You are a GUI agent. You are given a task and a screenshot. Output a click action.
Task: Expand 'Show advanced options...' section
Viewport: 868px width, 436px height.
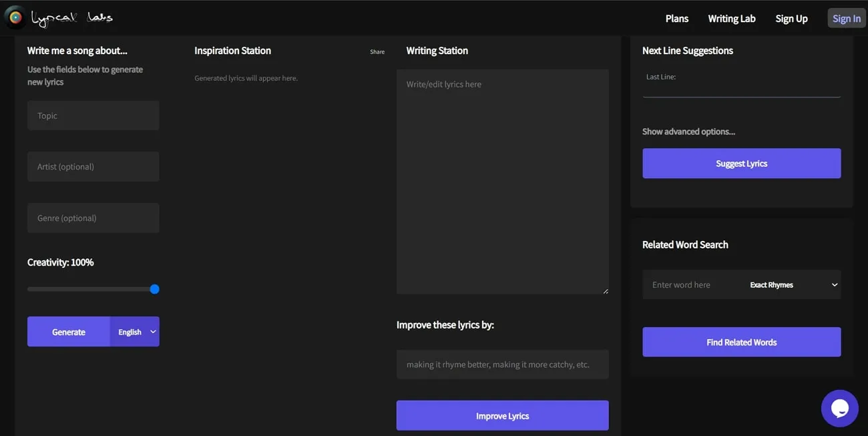click(x=688, y=131)
